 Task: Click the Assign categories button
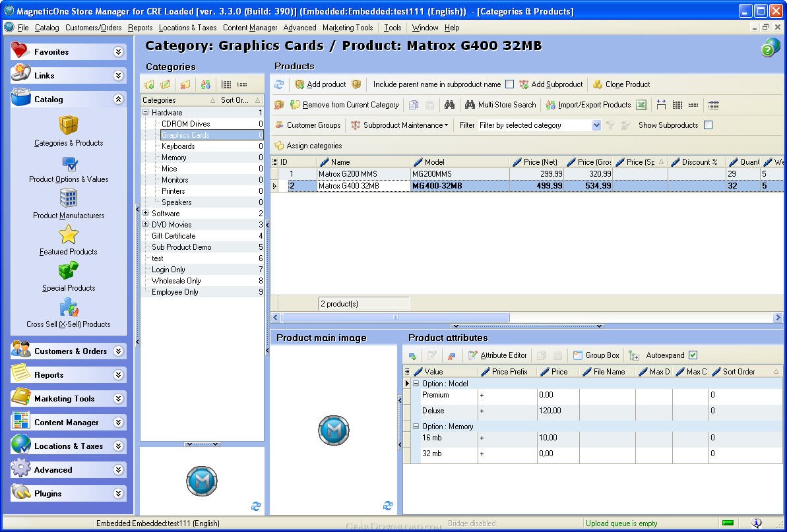(x=308, y=146)
